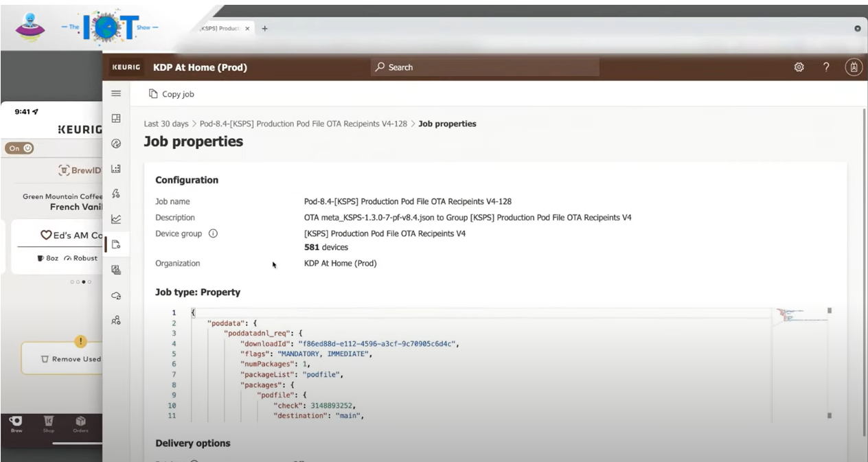Go to Last 30 days breadcrumb

pos(166,124)
